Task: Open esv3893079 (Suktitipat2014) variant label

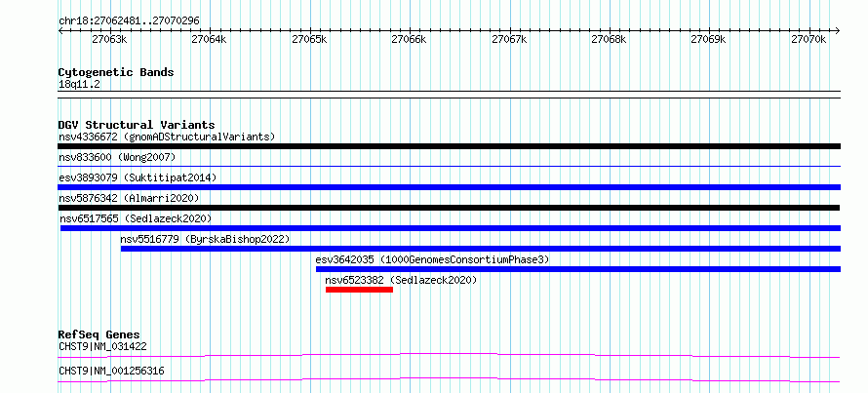Action: [138, 177]
